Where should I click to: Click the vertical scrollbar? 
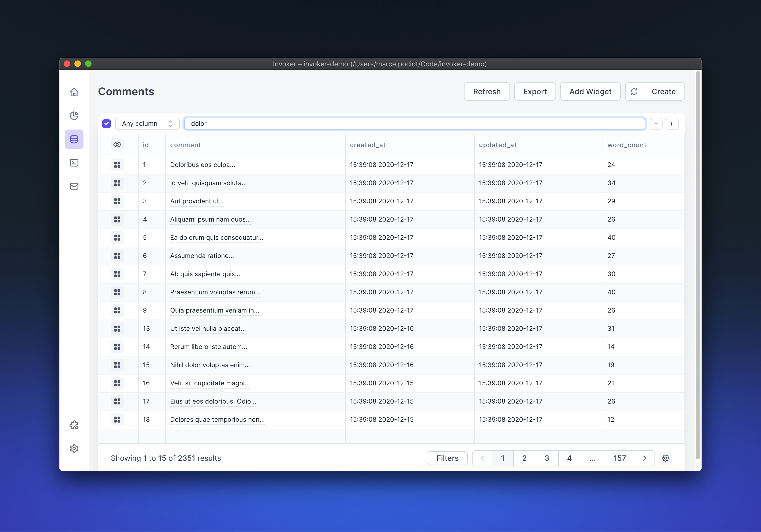(697, 265)
